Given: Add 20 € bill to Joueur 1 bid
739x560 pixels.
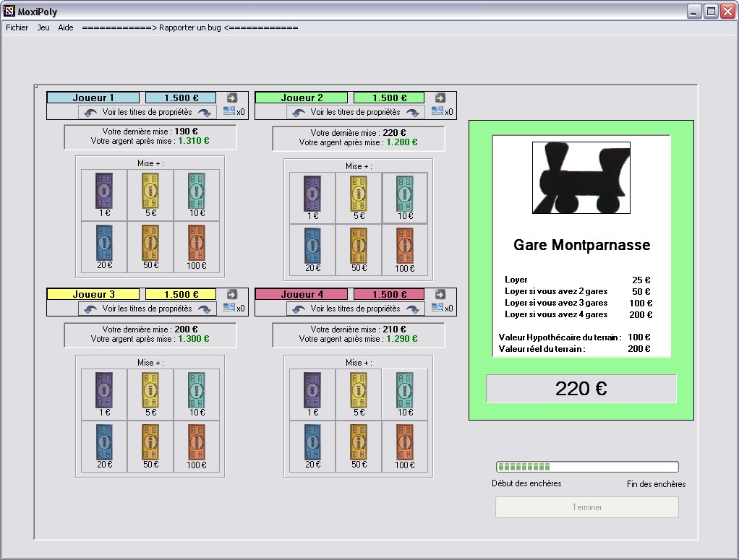Looking at the screenshot, I should [104, 247].
